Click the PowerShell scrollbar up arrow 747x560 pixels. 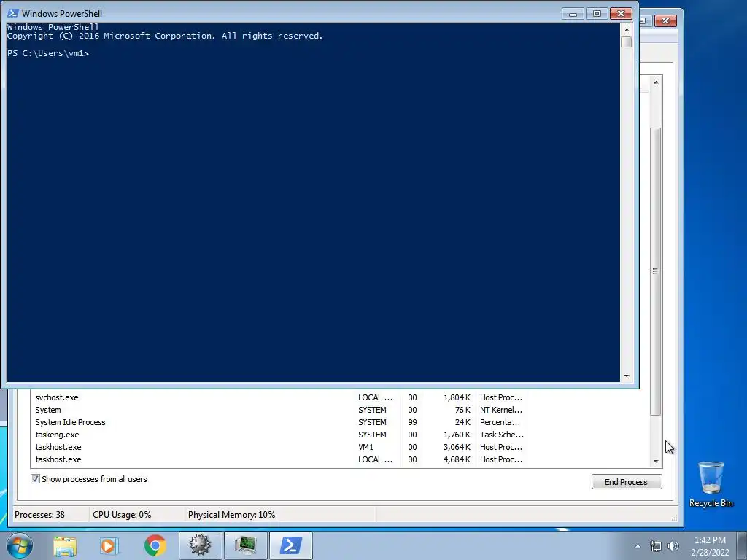pyautogui.click(x=627, y=29)
